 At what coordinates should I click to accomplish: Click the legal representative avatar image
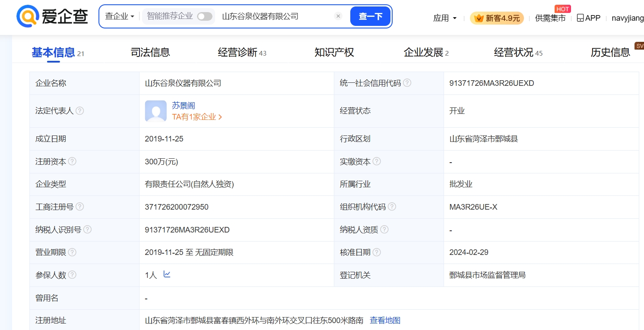(155, 111)
